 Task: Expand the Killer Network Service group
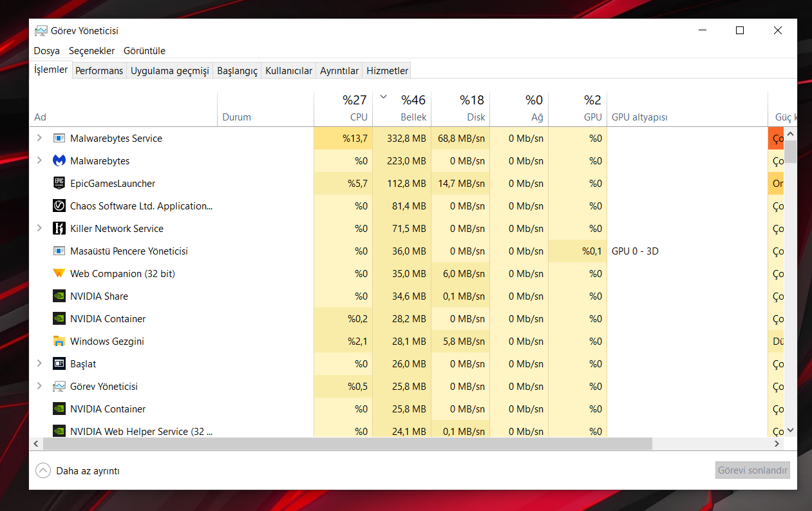(x=39, y=229)
